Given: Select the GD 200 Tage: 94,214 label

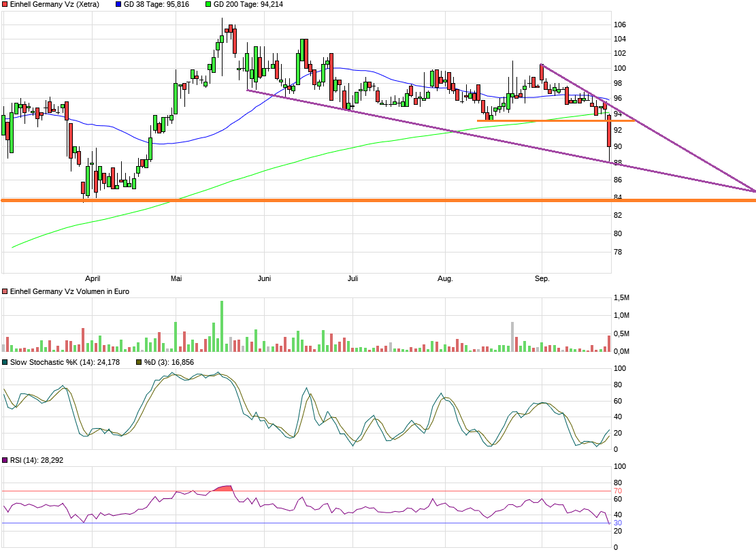Looking at the screenshot, I should tap(248, 4).
